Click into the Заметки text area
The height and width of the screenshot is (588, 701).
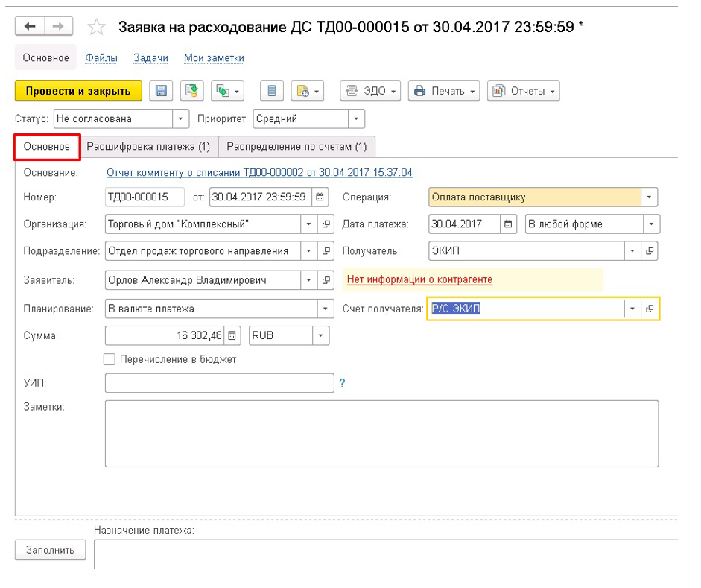[381, 433]
